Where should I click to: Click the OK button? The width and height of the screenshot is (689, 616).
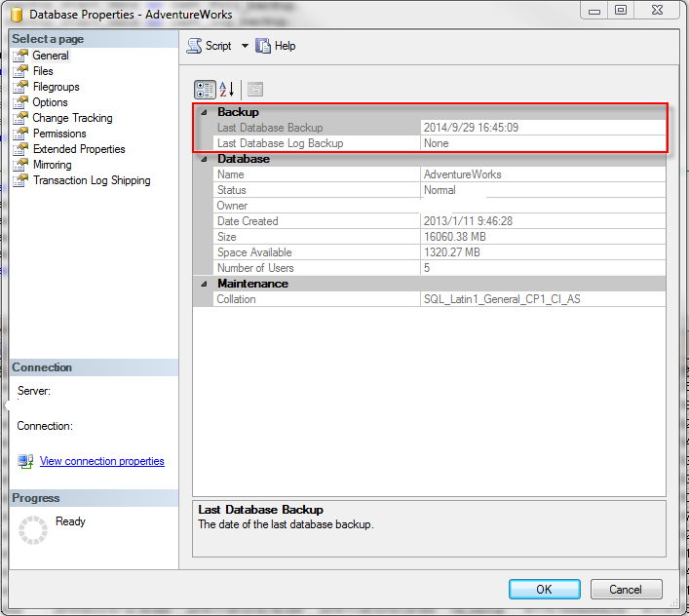click(x=545, y=590)
